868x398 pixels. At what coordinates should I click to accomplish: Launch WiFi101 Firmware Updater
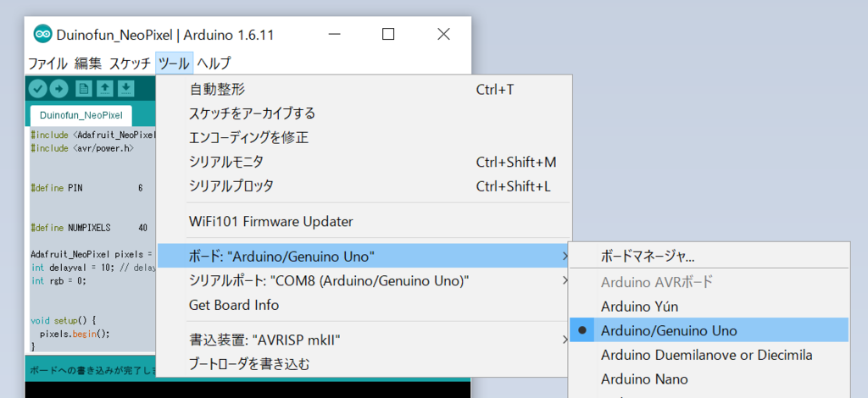coord(364,222)
